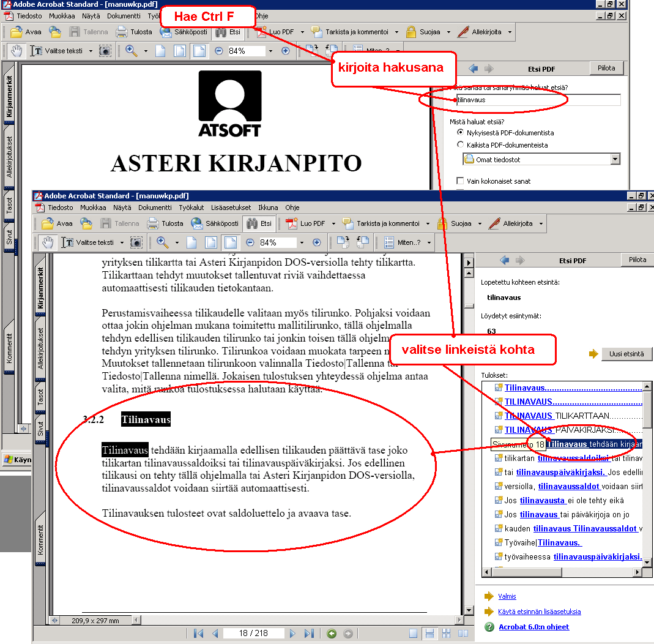Open Suojaa dropdown arrow in front window

pos(480,223)
